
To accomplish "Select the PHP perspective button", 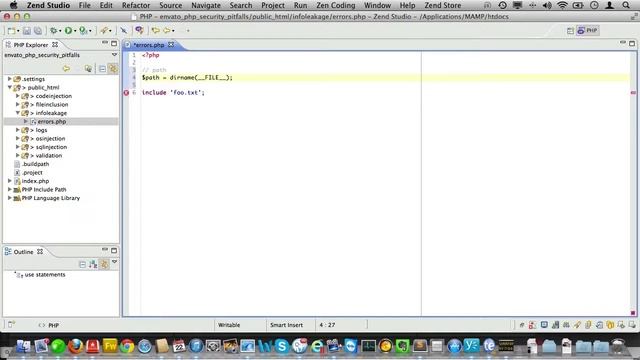I will (587, 31).
